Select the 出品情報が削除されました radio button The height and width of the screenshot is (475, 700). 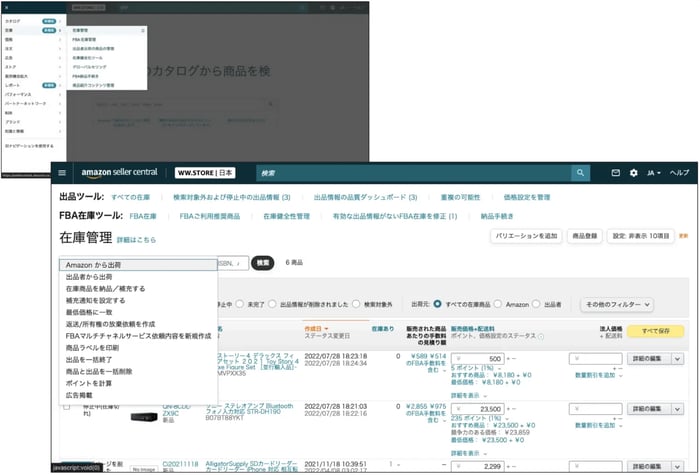pyautogui.click(x=272, y=304)
